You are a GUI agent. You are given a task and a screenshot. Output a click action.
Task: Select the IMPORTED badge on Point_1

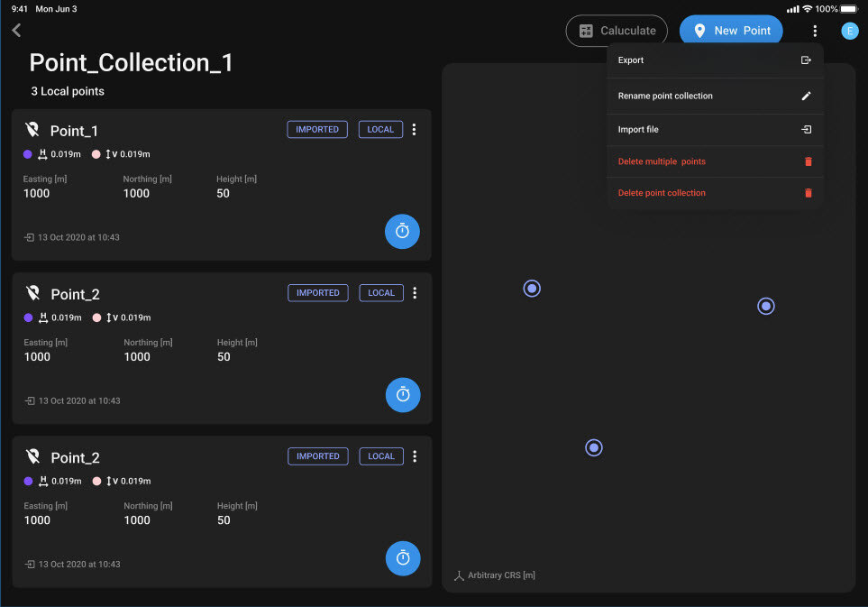(316, 129)
